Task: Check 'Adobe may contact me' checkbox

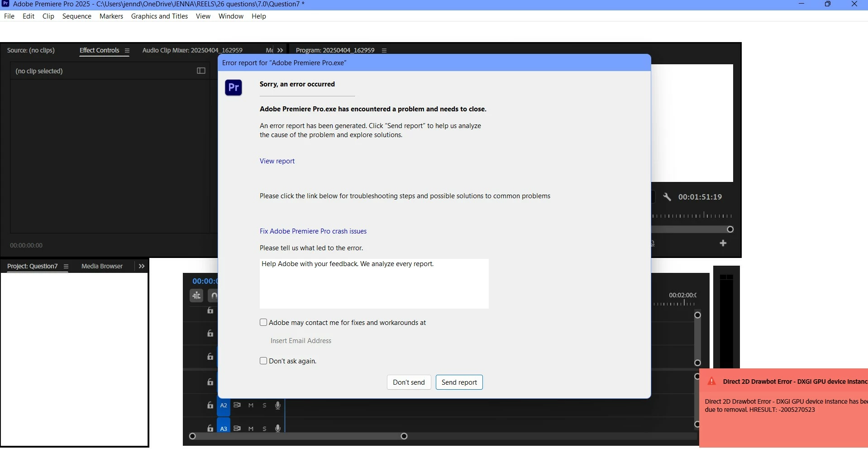Action: [263, 323]
